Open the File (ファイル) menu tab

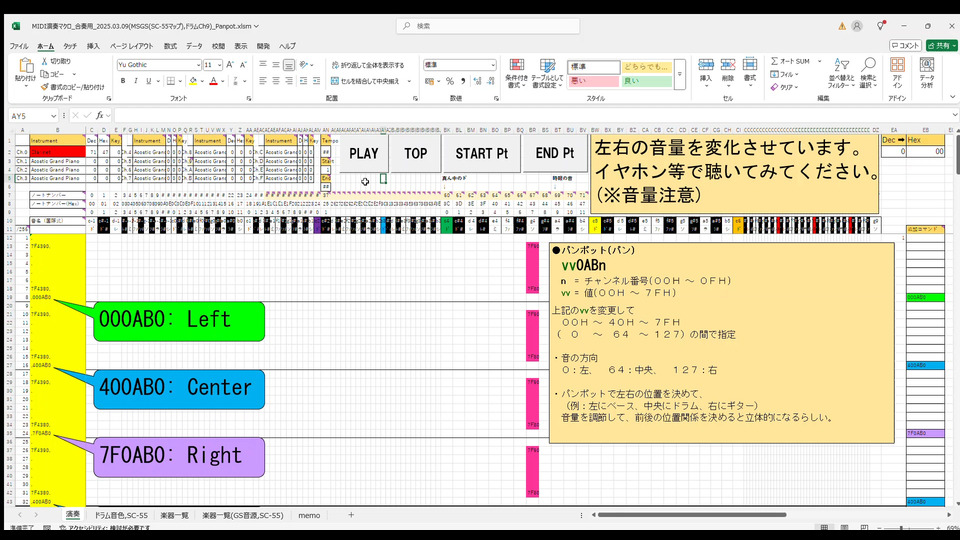point(18,46)
